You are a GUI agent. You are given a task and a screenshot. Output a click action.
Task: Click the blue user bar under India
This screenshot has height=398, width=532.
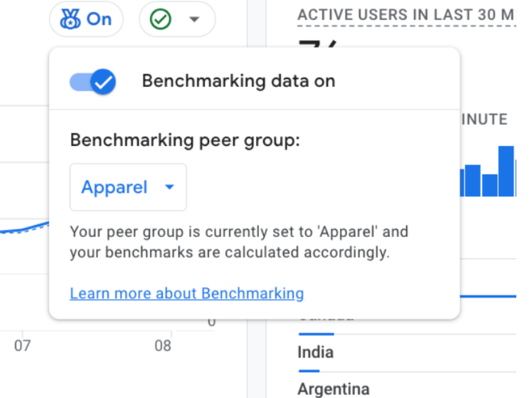pyautogui.click(x=309, y=371)
